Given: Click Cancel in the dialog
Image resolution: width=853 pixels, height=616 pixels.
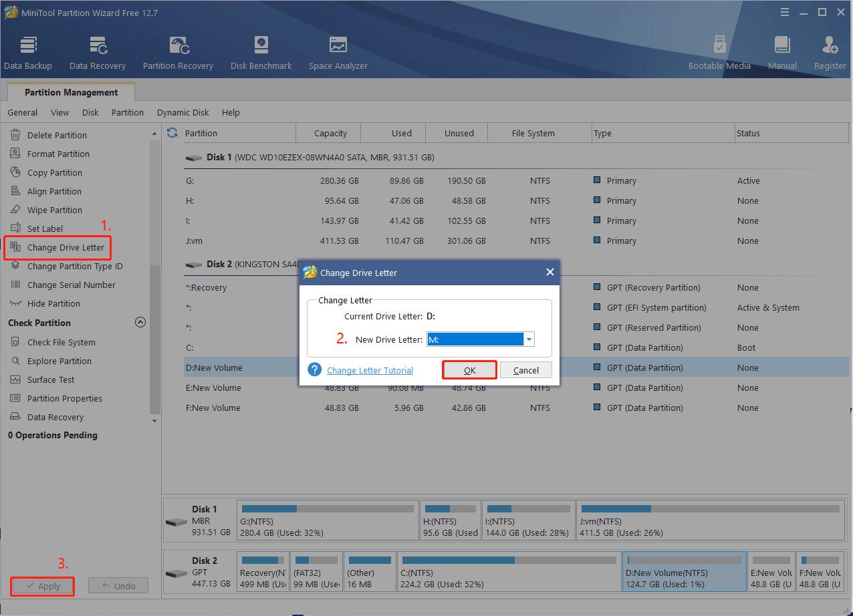Looking at the screenshot, I should pos(526,370).
